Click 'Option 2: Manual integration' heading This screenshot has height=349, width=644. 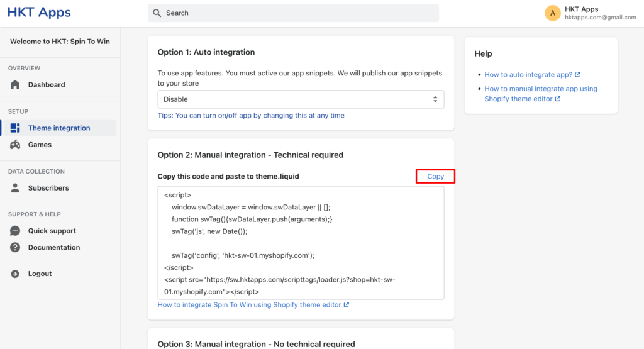[x=250, y=155]
